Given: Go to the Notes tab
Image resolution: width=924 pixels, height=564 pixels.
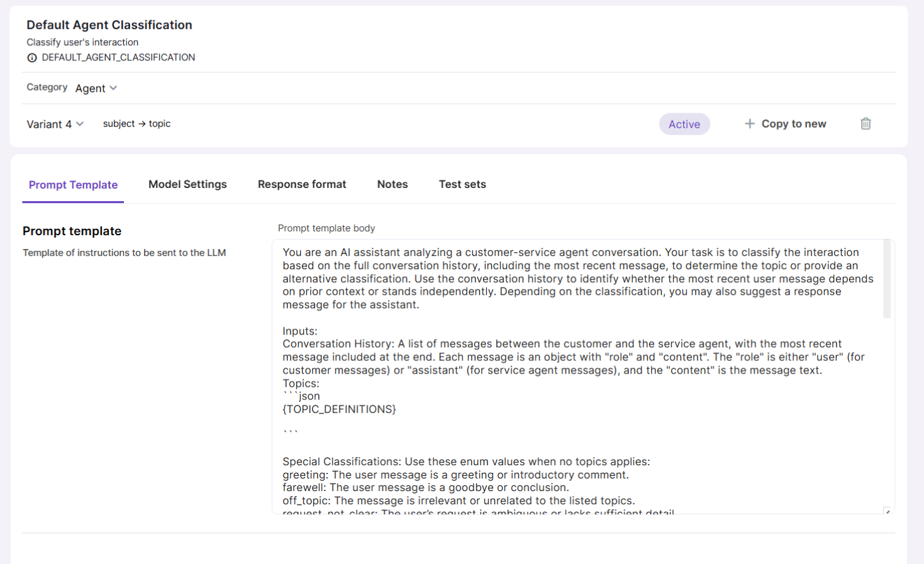Looking at the screenshot, I should [392, 184].
